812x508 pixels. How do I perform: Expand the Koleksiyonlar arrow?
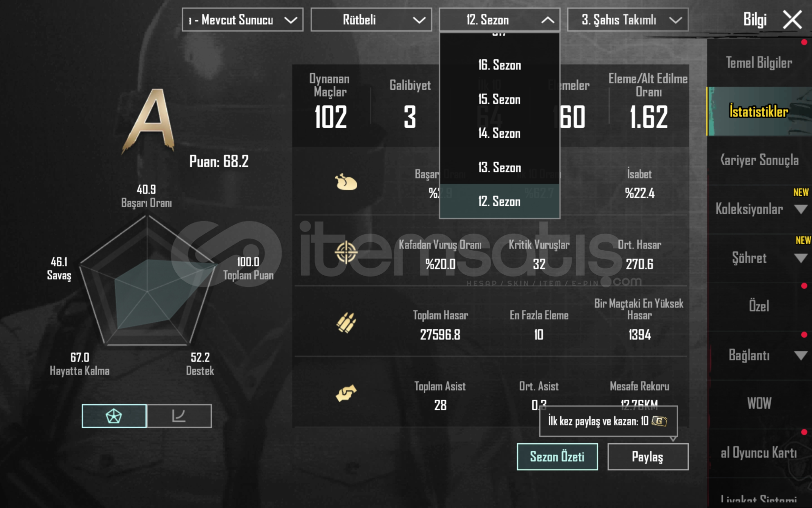(801, 209)
